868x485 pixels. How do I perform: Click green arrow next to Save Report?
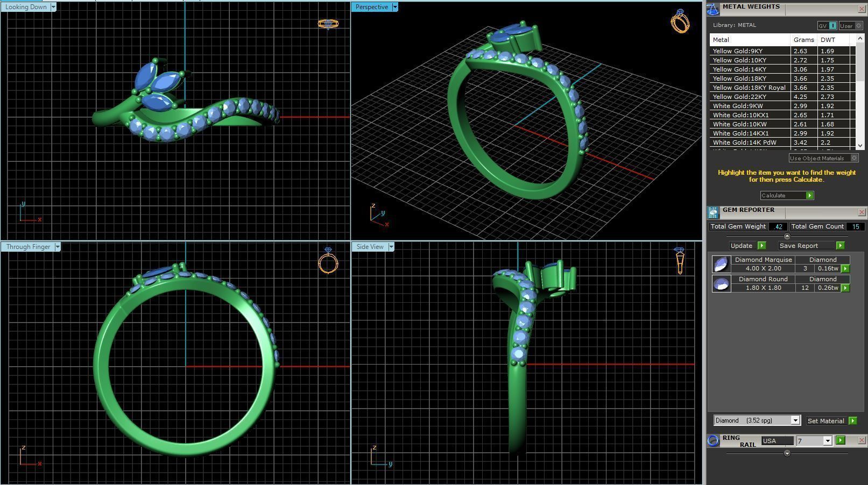pos(840,245)
